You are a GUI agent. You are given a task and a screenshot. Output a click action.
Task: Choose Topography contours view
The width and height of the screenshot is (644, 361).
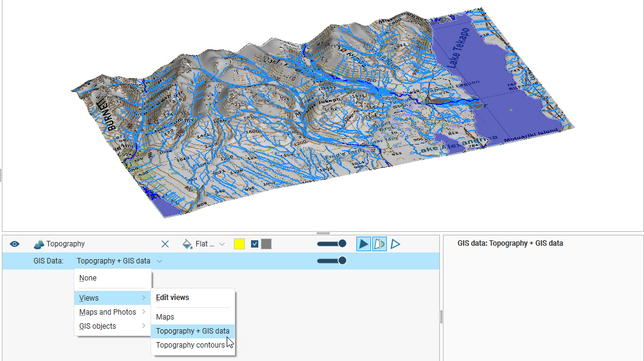190,345
